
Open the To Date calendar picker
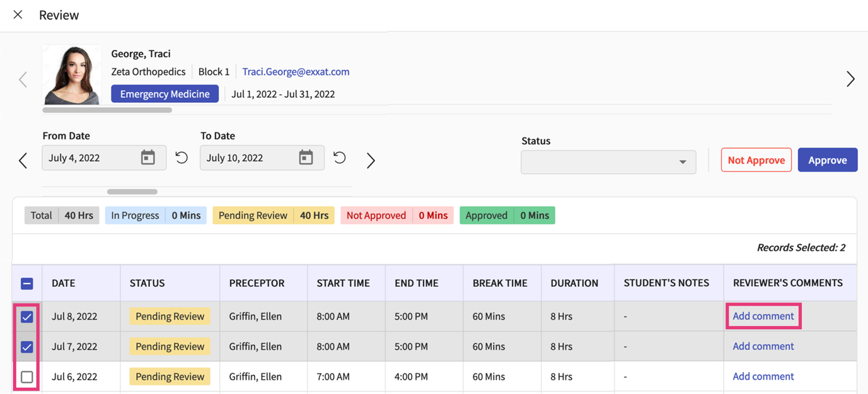tap(306, 158)
